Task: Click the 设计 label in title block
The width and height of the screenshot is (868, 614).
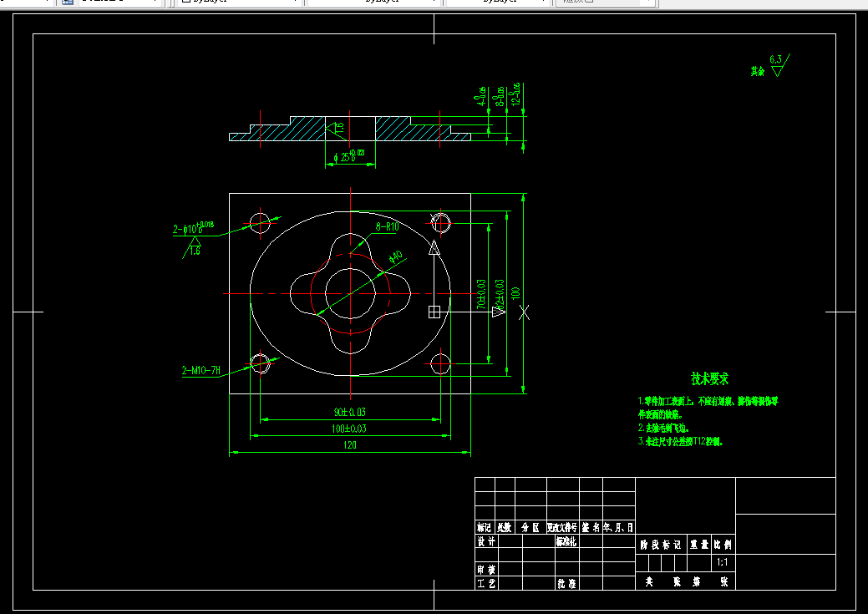Action: coord(486,541)
